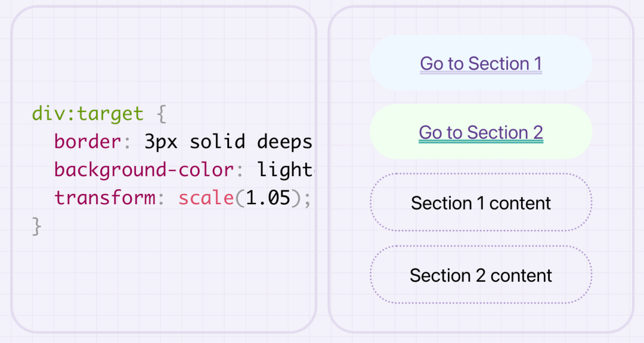Click the "Go to Section 1" link
Image resolution: width=644 pixels, height=343 pixels.
tap(481, 63)
